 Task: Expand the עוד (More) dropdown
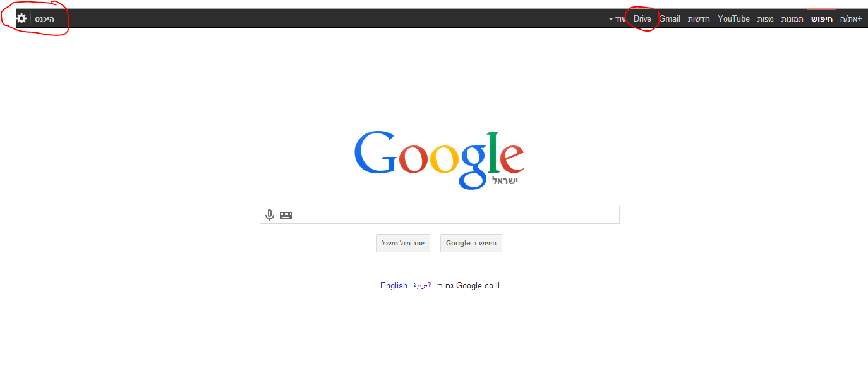[x=619, y=19]
